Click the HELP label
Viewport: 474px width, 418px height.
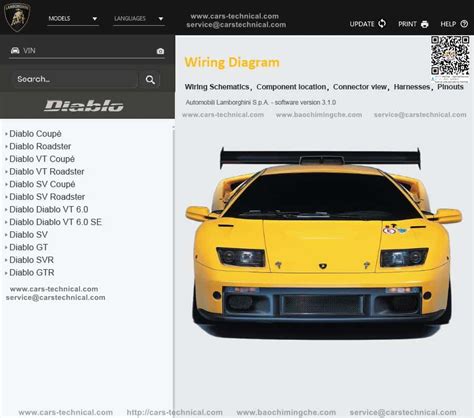point(448,24)
